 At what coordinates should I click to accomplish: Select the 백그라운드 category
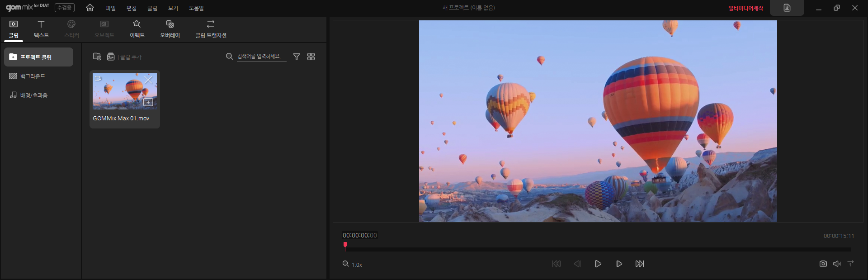pyautogui.click(x=38, y=76)
